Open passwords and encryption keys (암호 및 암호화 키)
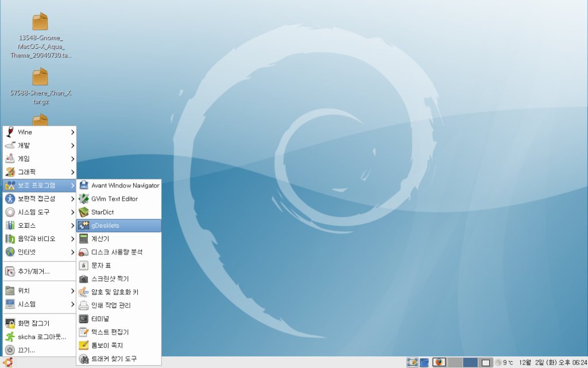The width and height of the screenshot is (588, 368). click(119, 292)
